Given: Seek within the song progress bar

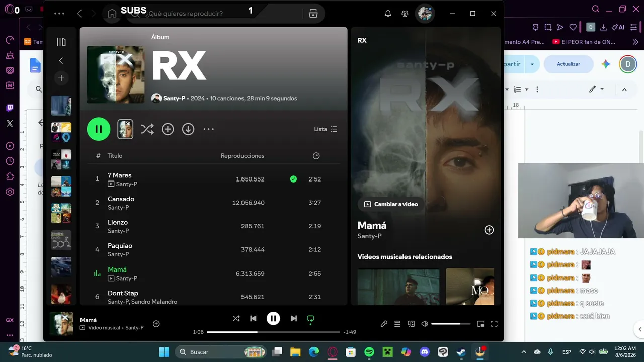Looking at the screenshot, I should pyautogui.click(x=274, y=332).
